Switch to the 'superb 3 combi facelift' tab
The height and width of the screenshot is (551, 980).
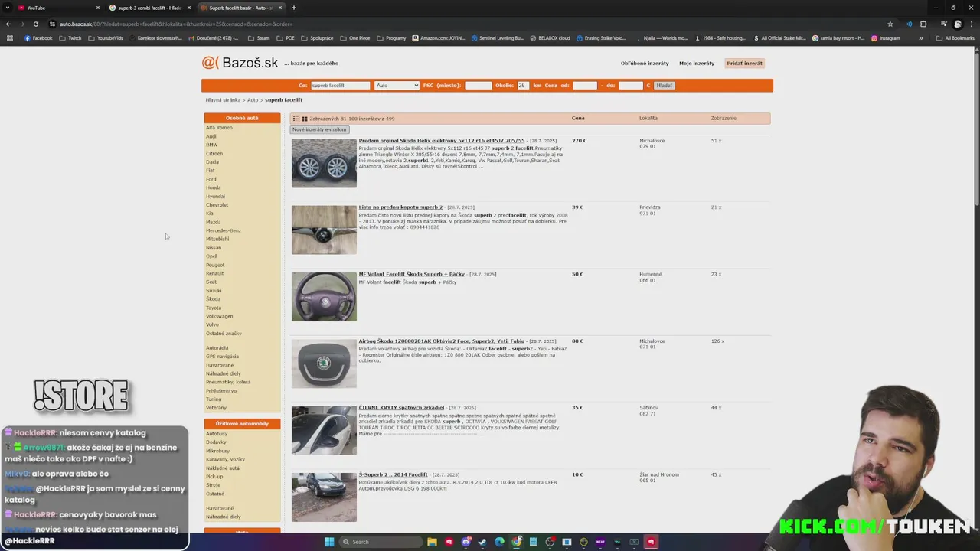pyautogui.click(x=149, y=8)
